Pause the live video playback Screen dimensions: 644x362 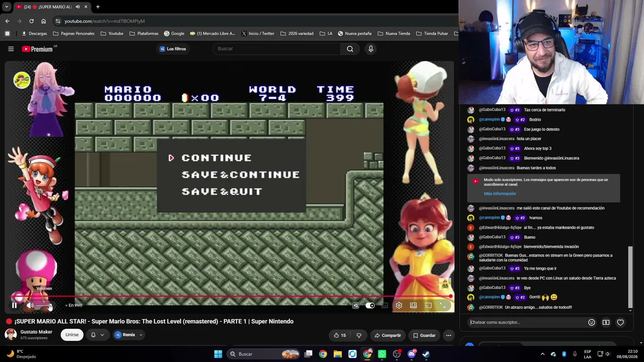coord(15,305)
